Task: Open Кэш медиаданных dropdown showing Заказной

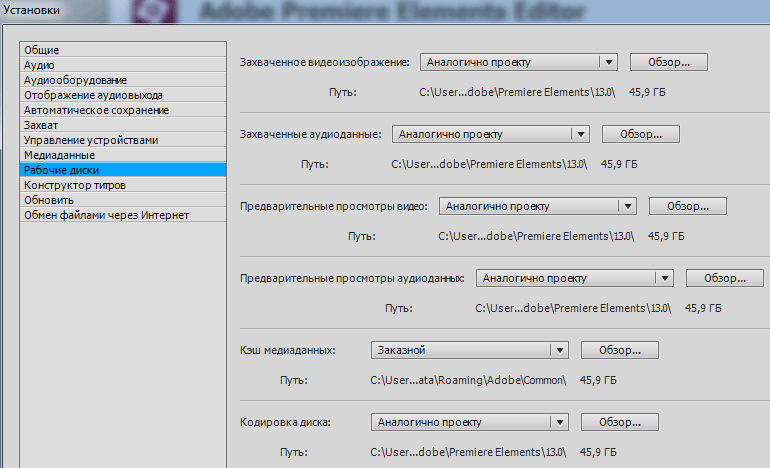Action: pos(470,350)
